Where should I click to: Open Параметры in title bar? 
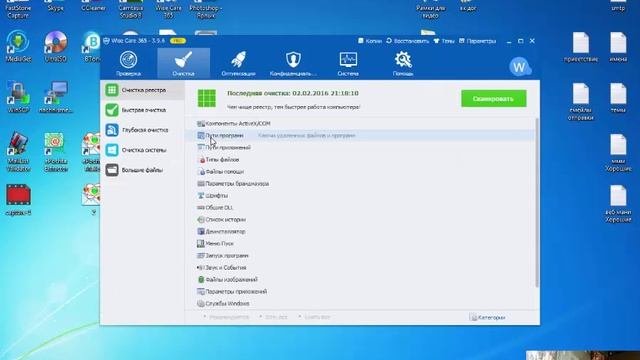coord(478,41)
